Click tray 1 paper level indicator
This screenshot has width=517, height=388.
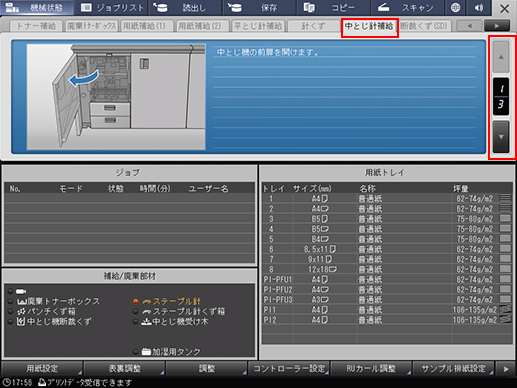tap(505, 198)
